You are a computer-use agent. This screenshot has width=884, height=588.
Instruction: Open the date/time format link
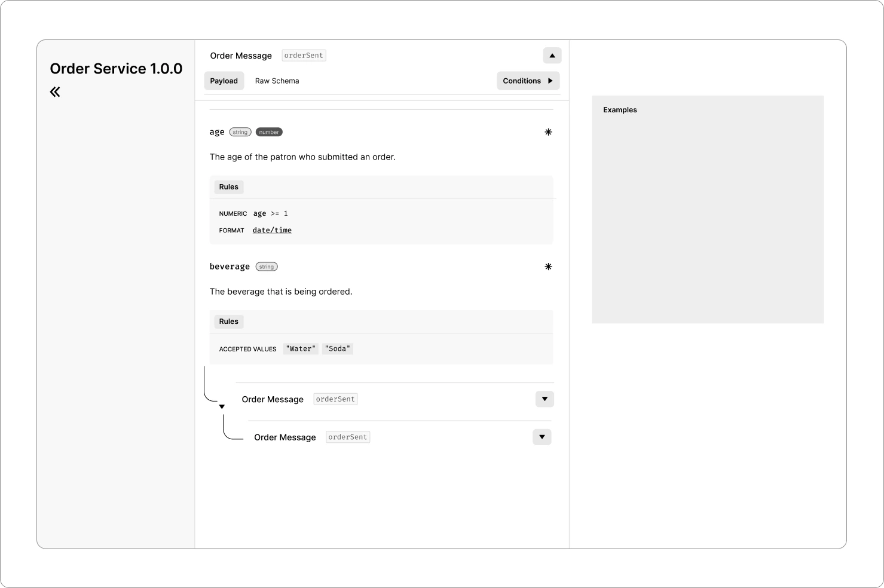[272, 230]
